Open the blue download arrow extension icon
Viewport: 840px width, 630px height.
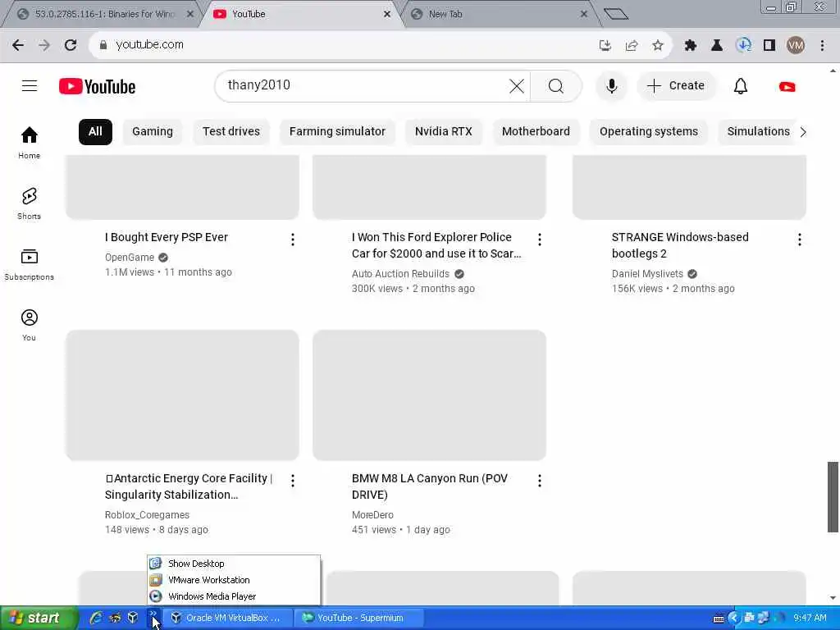pos(743,46)
